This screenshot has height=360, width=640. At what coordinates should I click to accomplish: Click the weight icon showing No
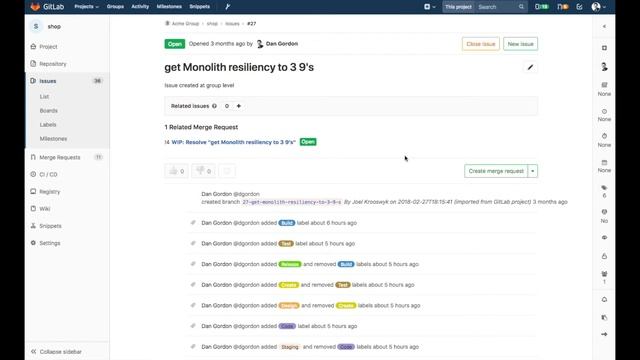tap(604, 212)
